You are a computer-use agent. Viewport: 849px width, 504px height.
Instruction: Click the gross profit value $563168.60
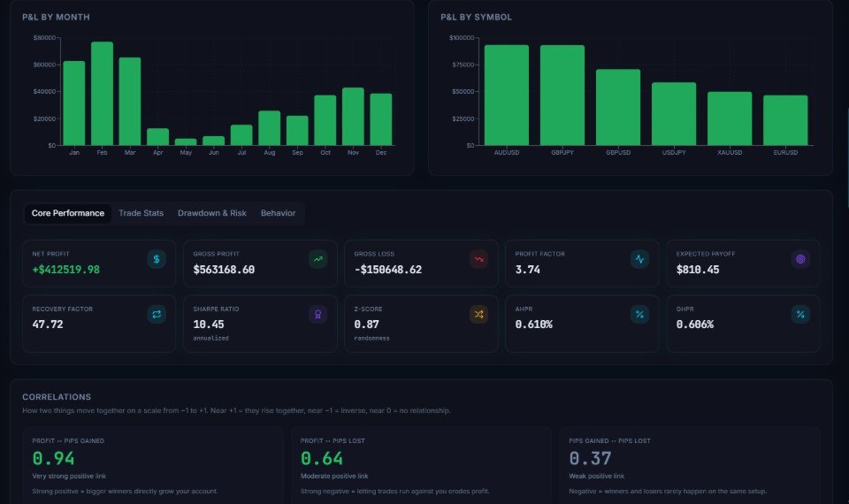[224, 270]
